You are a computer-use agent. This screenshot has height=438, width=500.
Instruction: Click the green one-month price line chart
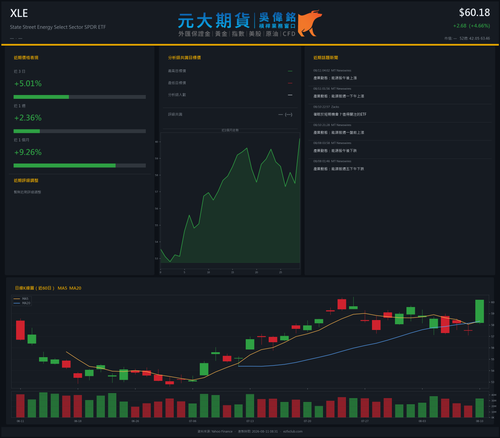230,200
